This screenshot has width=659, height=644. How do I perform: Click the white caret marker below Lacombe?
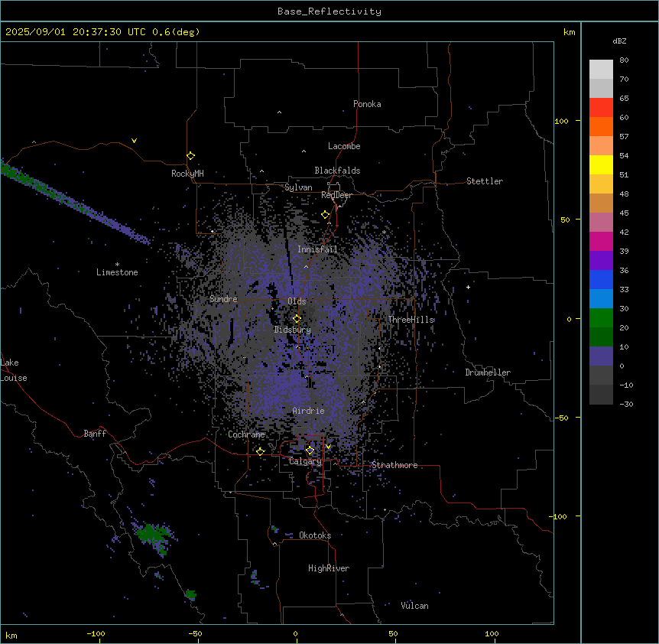click(x=304, y=151)
